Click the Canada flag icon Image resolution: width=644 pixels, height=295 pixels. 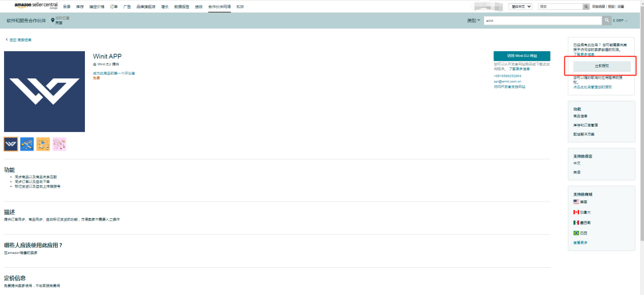576,212
